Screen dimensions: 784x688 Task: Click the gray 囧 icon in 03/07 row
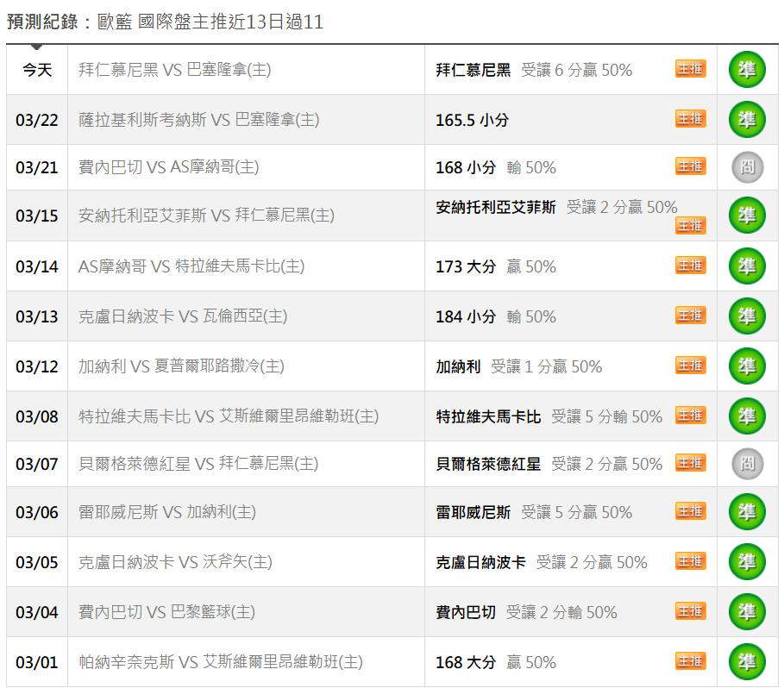[x=748, y=464]
